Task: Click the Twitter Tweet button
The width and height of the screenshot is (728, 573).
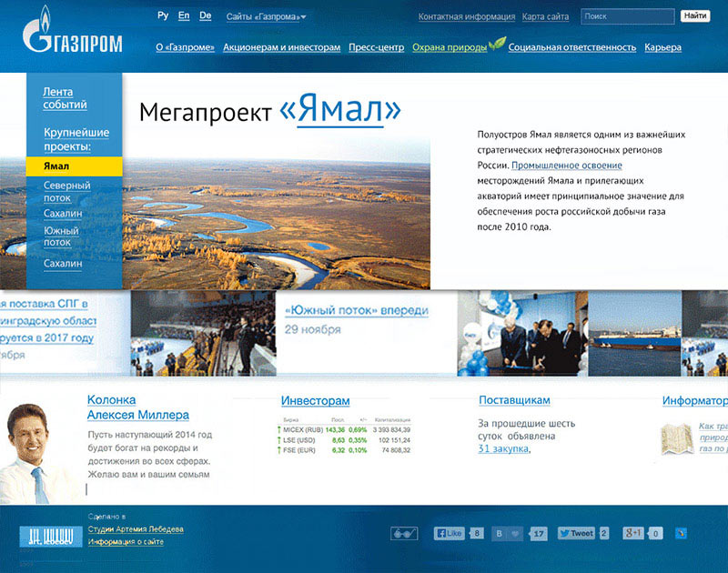Action: tap(576, 534)
